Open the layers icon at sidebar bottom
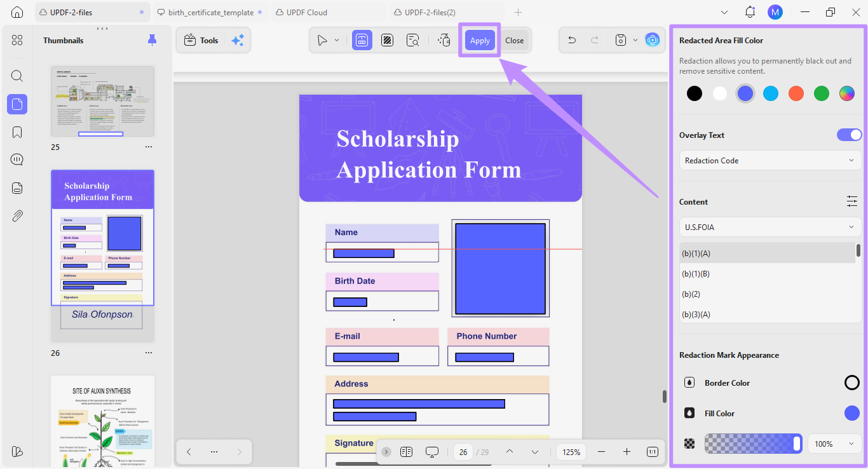The width and height of the screenshot is (868, 469). pos(17,451)
